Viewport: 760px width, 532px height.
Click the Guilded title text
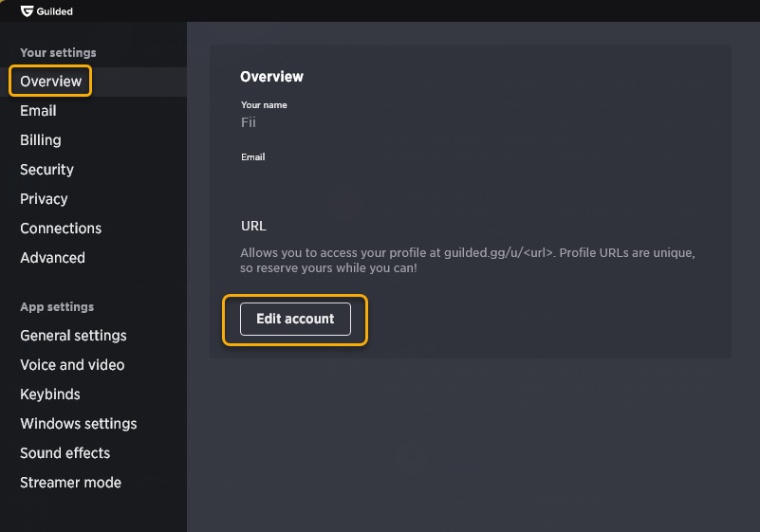[x=54, y=11]
